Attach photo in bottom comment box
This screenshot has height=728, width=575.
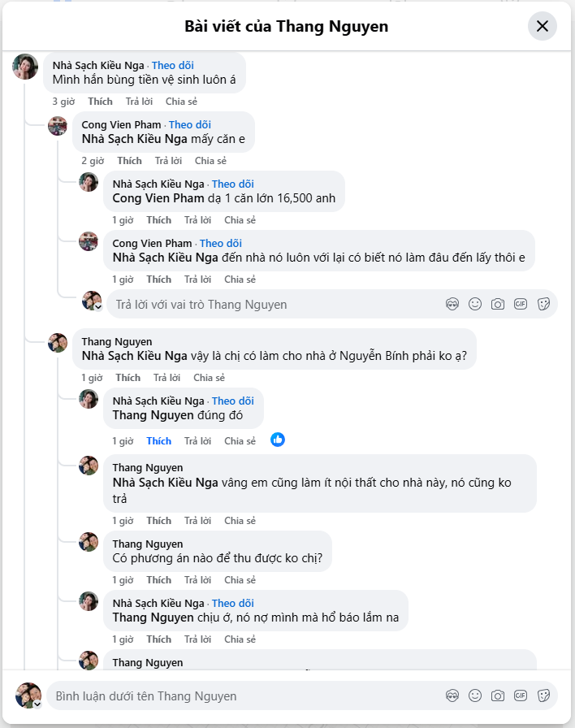(x=498, y=695)
